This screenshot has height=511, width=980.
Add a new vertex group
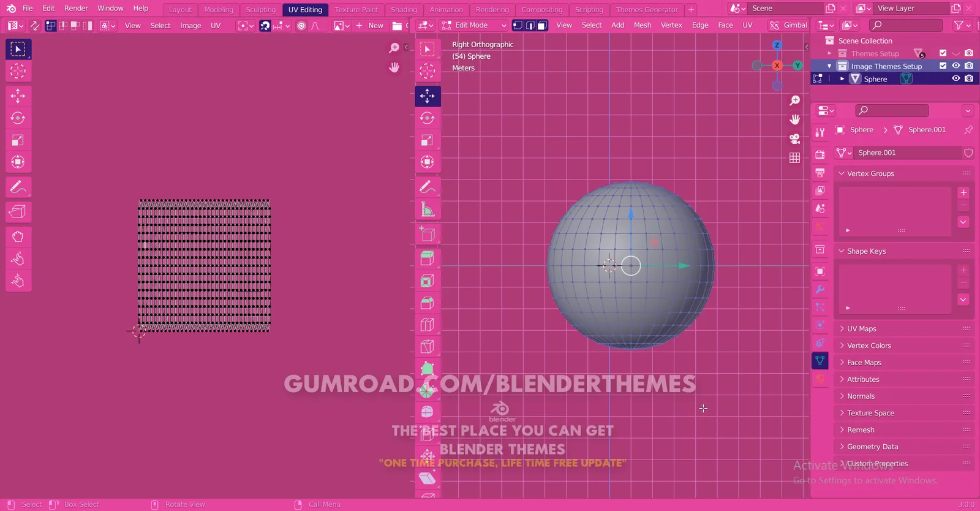(963, 192)
